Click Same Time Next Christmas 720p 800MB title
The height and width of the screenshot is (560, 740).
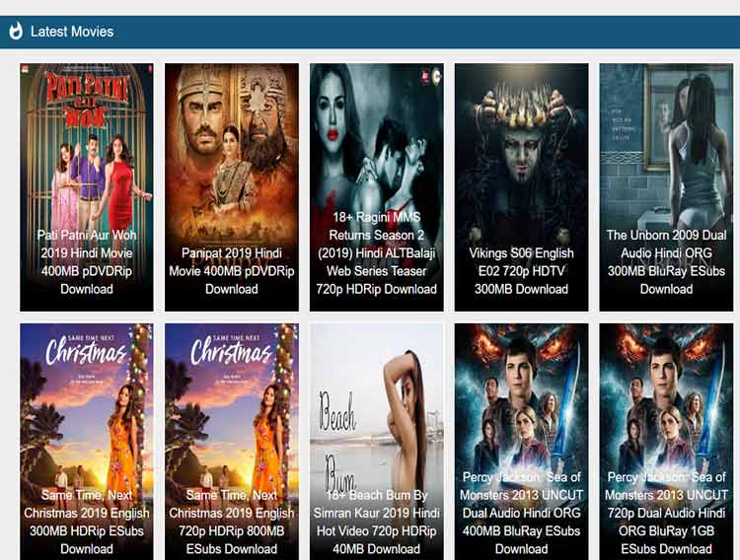pos(232,522)
